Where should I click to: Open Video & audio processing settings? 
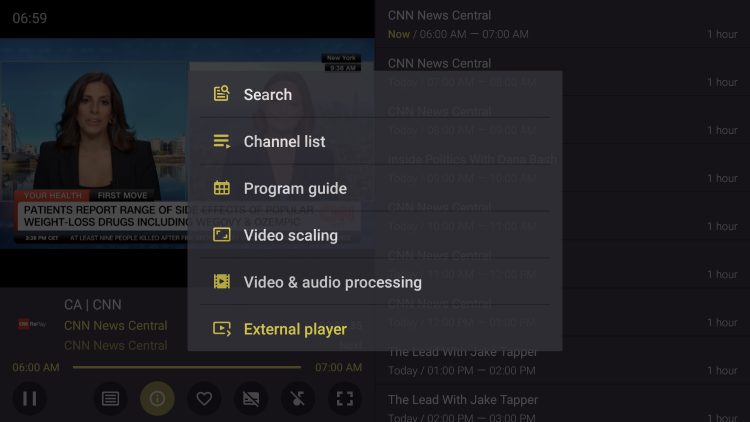(x=375, y=282)
